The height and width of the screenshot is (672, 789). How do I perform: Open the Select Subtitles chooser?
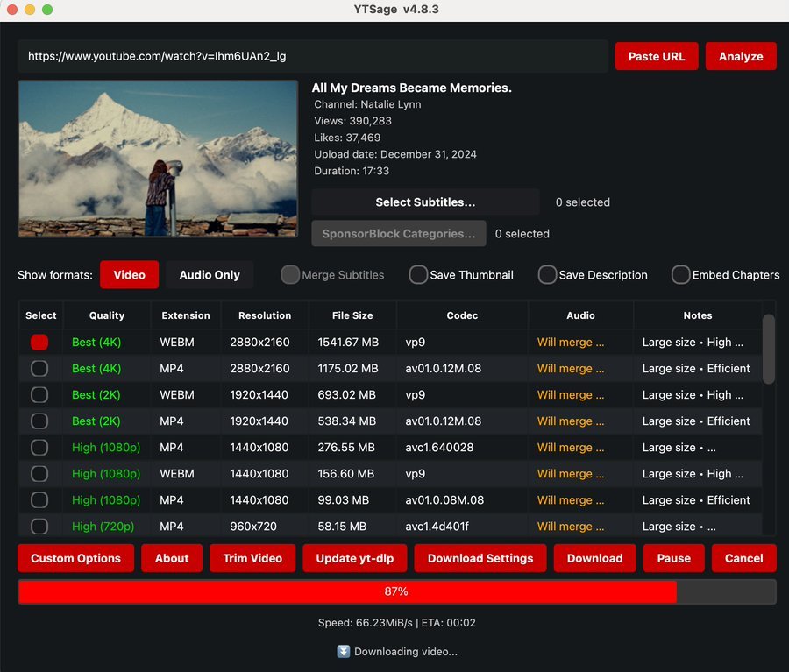425,202
